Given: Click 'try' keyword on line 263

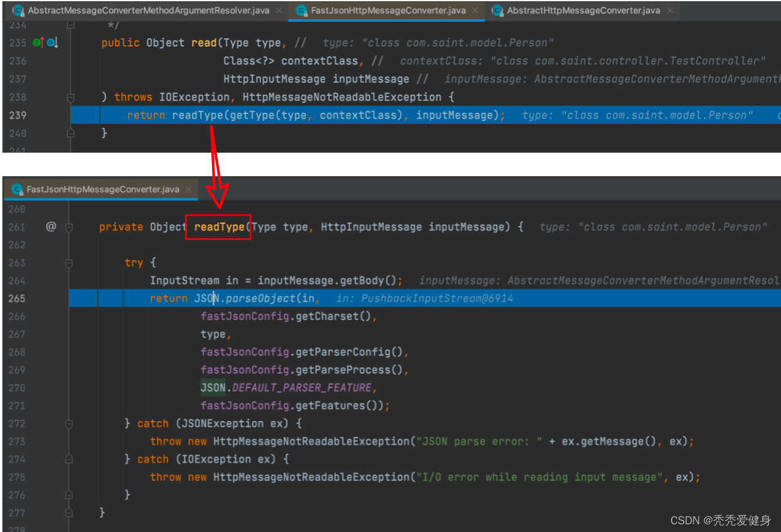Looking at the screenshot, I should [x=134, y=263].
